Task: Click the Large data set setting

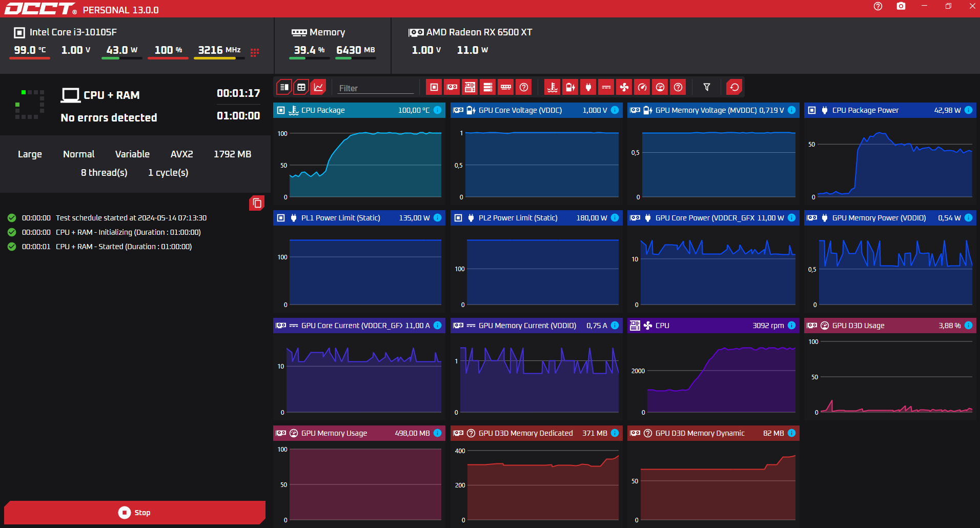Action: coord(30,154)
